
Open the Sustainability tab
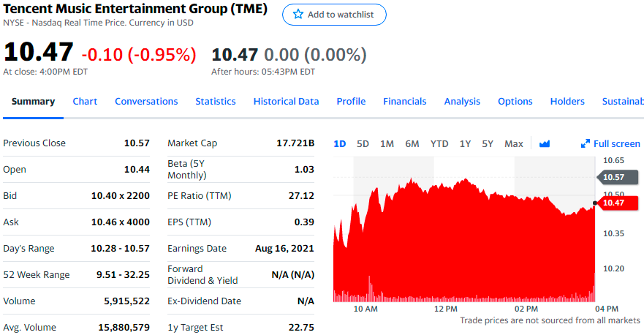tap(623, 102)
